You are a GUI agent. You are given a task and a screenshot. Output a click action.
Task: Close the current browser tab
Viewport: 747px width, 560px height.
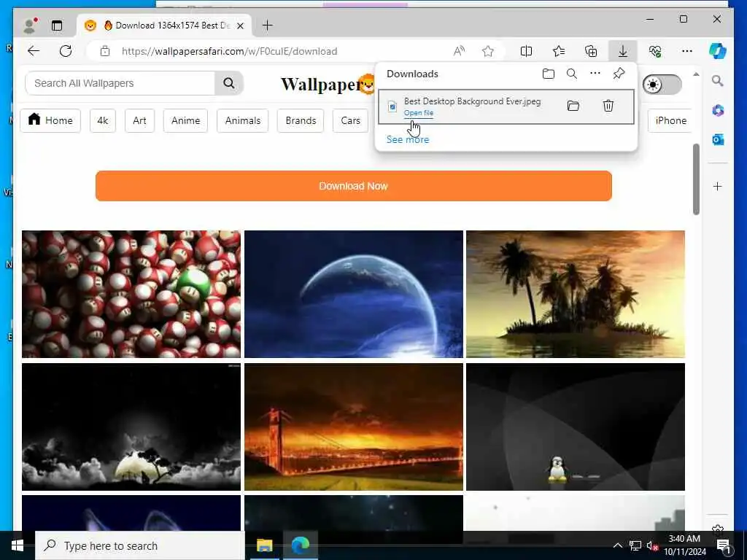pos(241,26)
